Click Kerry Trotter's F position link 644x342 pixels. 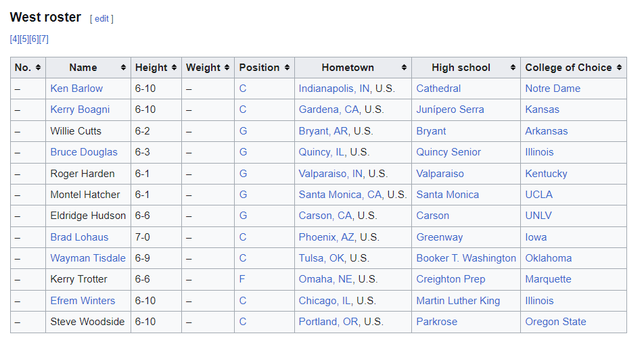point(242,280)
